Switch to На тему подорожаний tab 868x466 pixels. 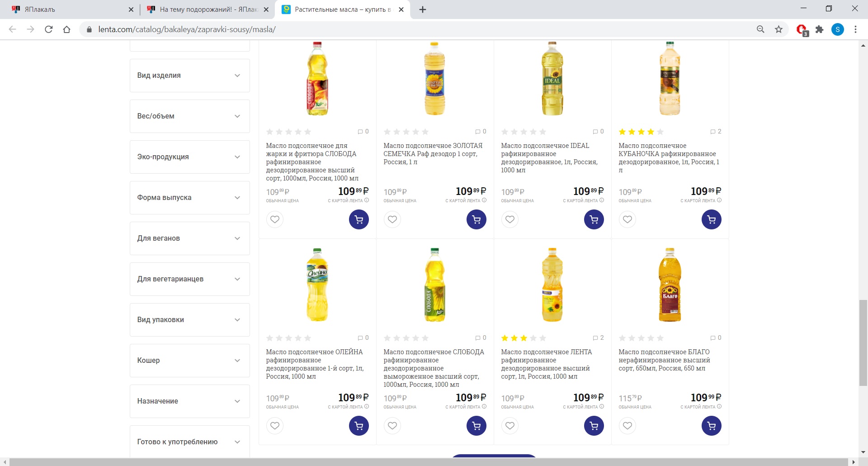[x=207, y=10]
